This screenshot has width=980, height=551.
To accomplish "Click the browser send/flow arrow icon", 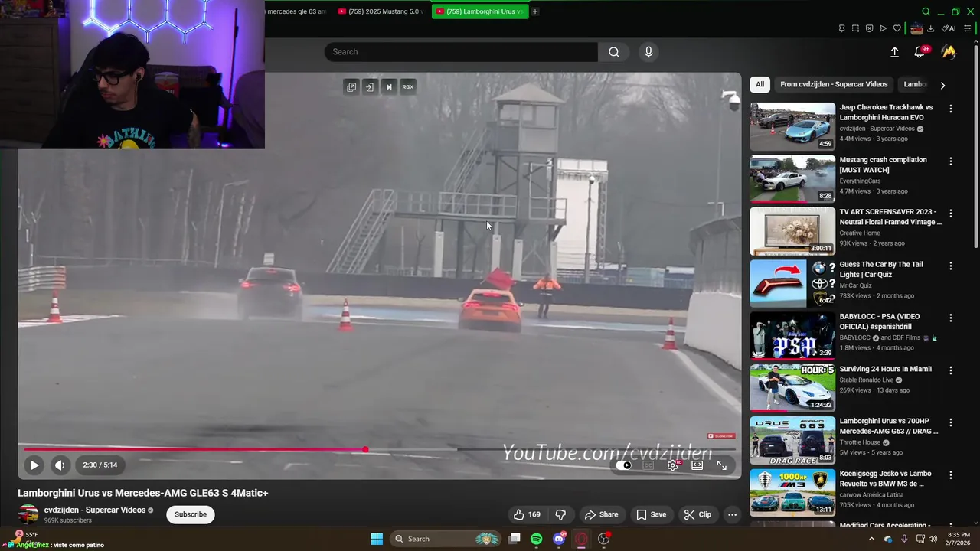I will (883, 28).
